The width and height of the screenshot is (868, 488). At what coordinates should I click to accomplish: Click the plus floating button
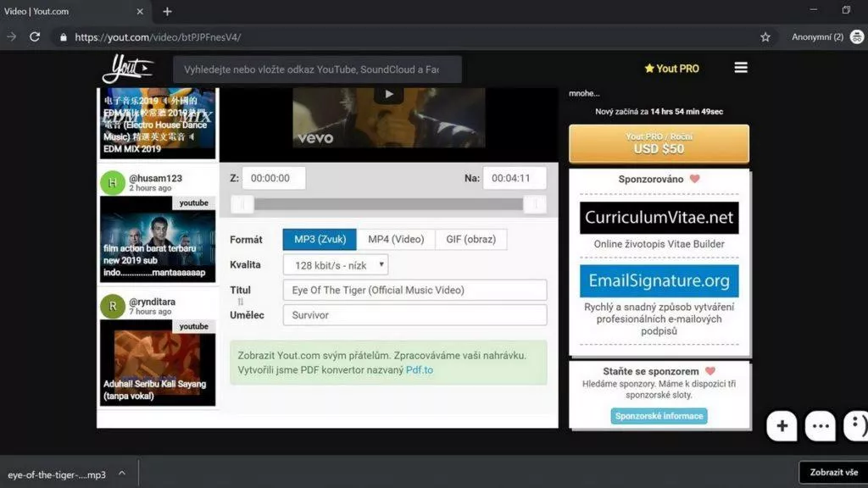782,426
